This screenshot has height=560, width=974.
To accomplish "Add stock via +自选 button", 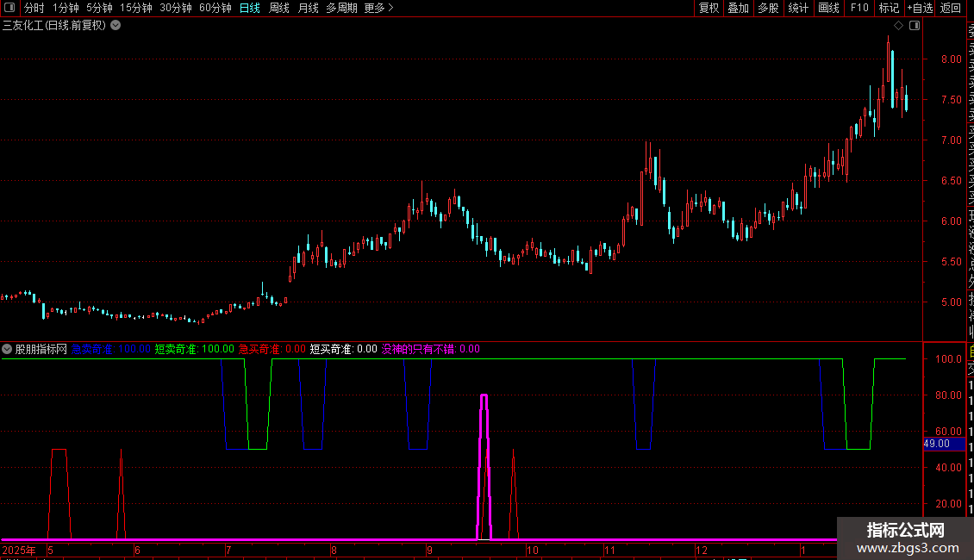I will point(920,8).
